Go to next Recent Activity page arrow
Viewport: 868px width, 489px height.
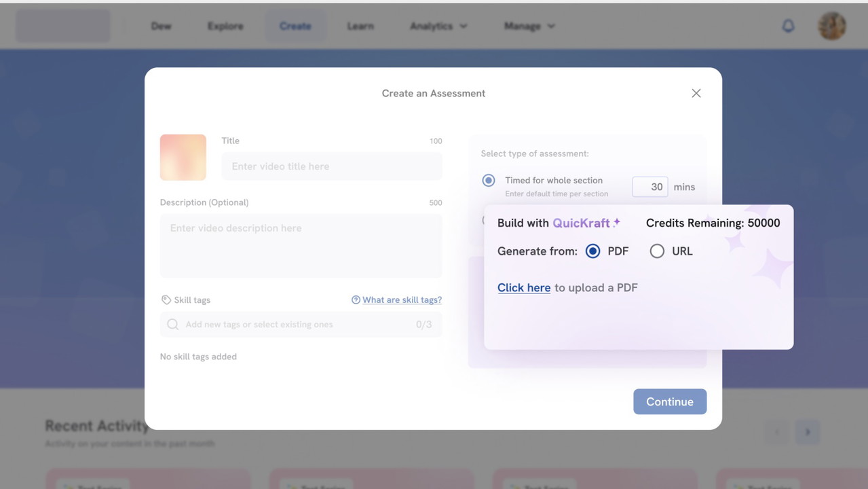[808, 432]
